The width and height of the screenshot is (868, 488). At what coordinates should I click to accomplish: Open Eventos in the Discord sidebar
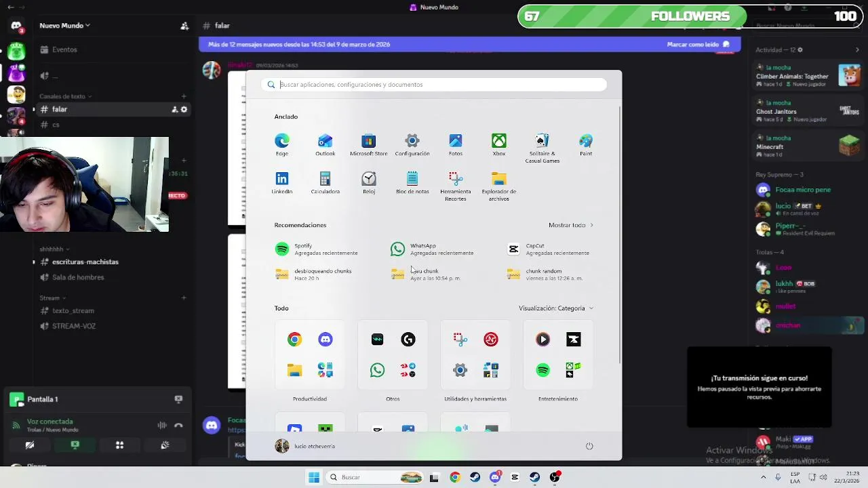coord(64,49)
